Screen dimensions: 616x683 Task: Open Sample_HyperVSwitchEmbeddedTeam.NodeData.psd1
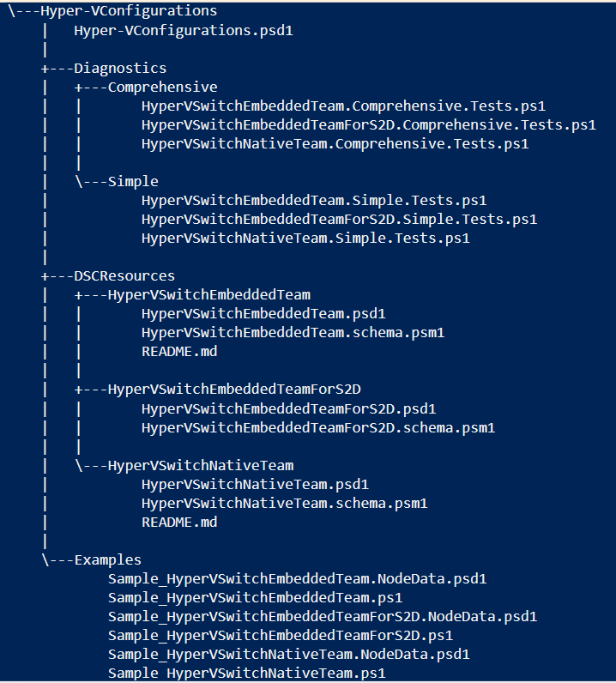[297, 578]
